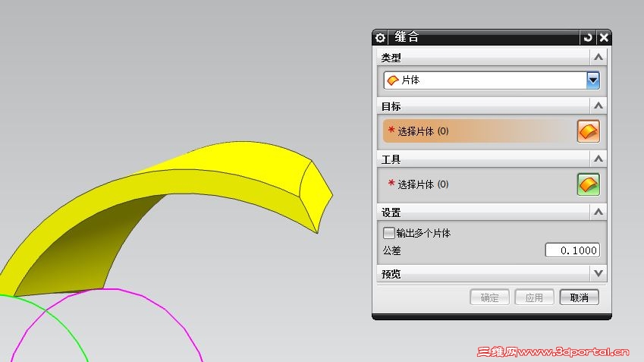This screenshot has width=644, height=362.
Task: Collapse the 目标 section
Action: tap(598, 106)
